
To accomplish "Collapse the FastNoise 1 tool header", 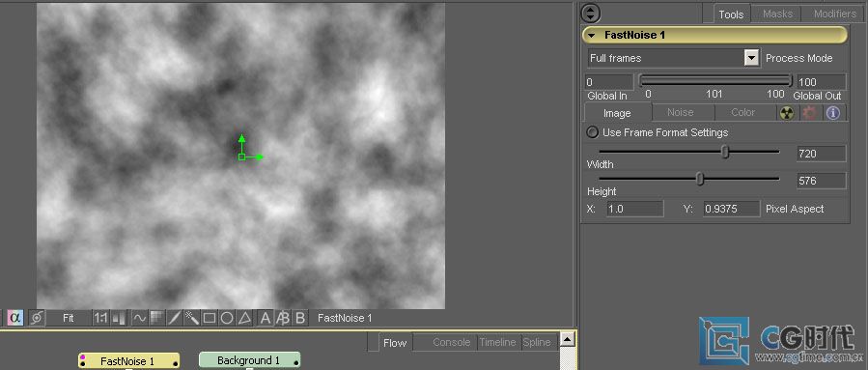I will [592, 35].
